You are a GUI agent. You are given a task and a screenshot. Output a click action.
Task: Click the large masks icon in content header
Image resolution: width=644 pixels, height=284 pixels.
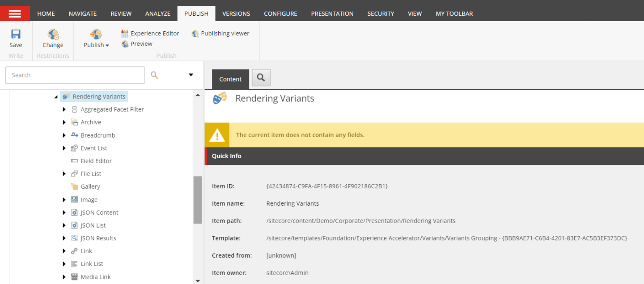(x=220, y=98)
